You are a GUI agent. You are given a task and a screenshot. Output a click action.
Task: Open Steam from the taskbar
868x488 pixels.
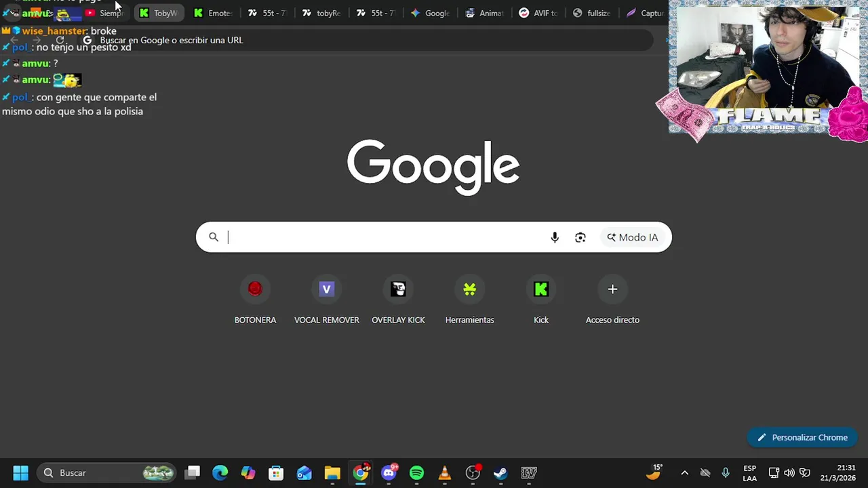[500, 473]
